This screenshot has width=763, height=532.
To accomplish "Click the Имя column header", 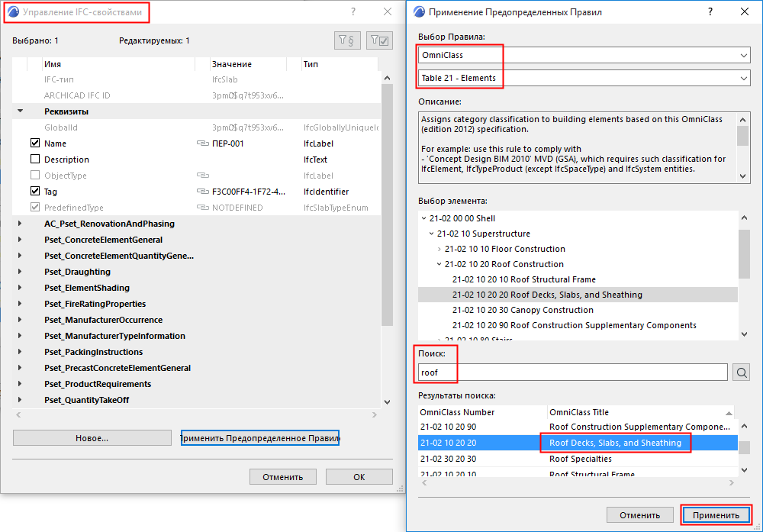I will [x=118, y=64].
